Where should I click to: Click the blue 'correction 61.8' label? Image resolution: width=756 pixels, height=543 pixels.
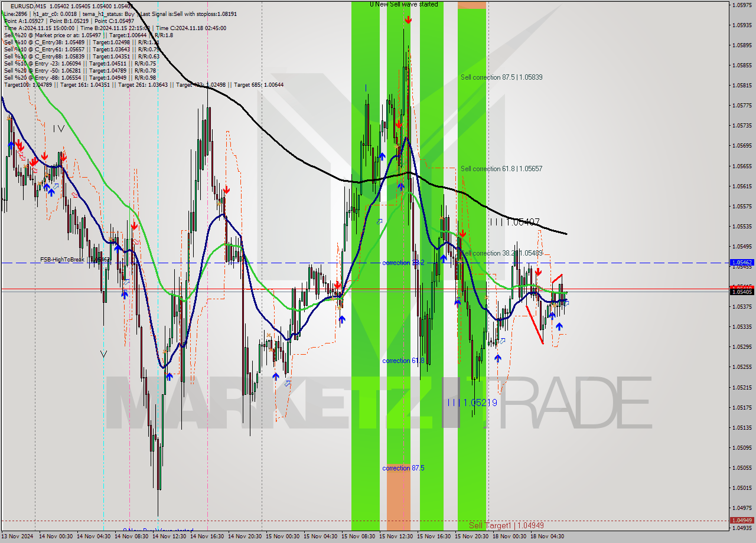tap(403, 361)
